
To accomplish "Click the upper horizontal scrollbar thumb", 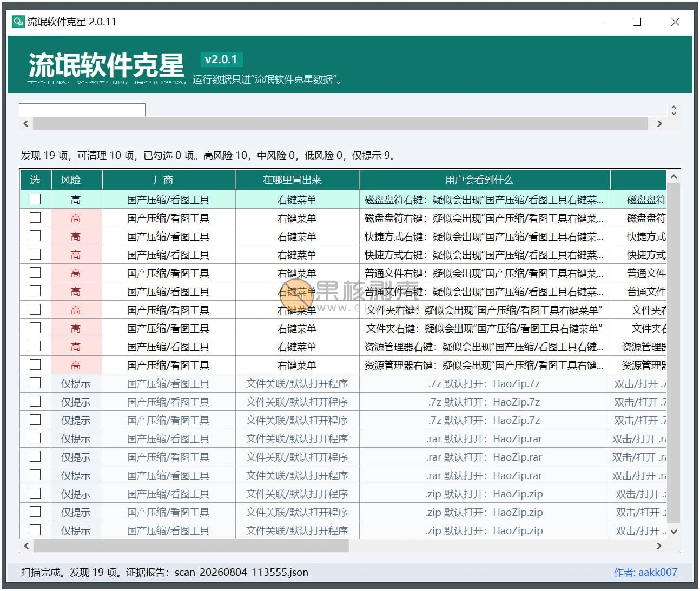I will point(340,123).
